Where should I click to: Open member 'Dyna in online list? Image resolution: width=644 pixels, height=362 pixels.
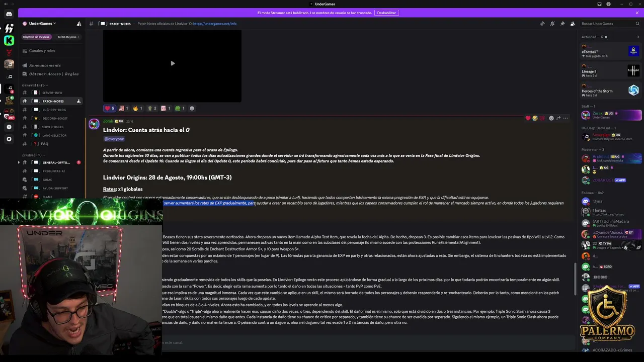click(x=610, y=201)
